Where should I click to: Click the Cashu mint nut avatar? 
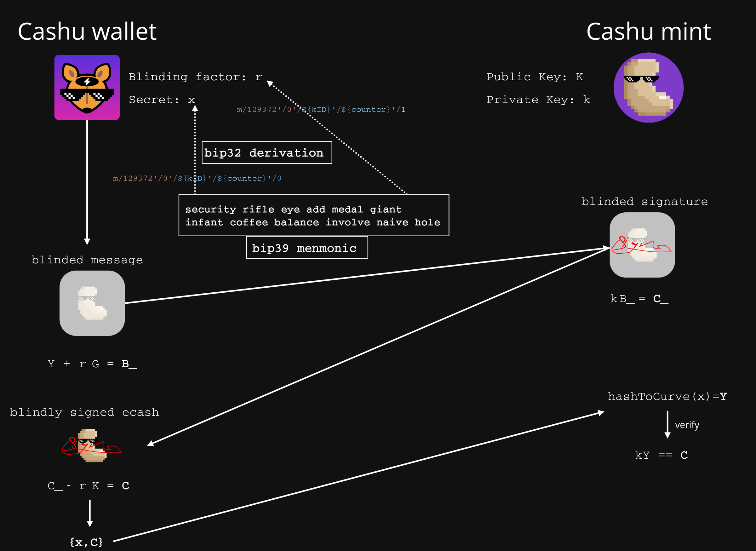tap(648, 87)
